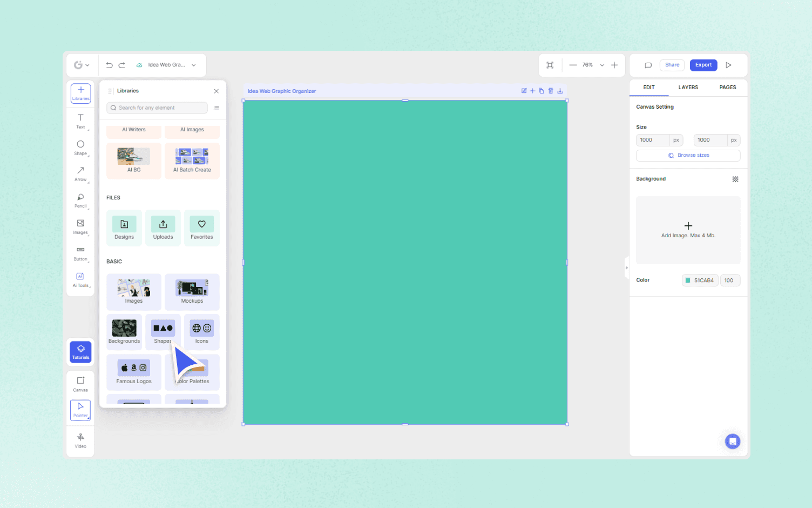Image resolution: width=812 pixels, height=508 pixels.
Task: Download the page with the download icon
Action: [560, 90]
